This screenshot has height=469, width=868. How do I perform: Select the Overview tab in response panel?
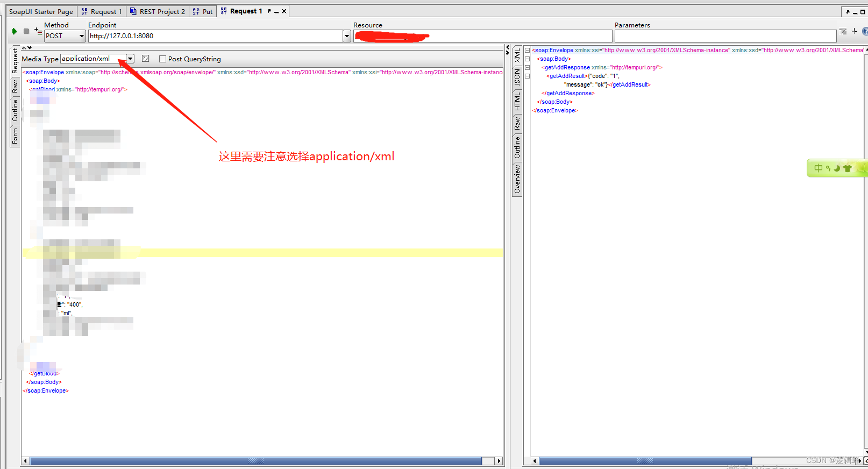[x=517, y=179]
